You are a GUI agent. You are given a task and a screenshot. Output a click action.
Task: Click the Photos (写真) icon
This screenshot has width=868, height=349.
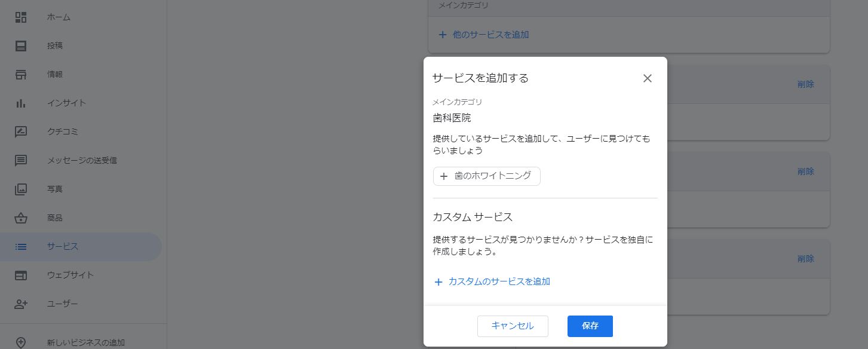[x=21, y=189]
